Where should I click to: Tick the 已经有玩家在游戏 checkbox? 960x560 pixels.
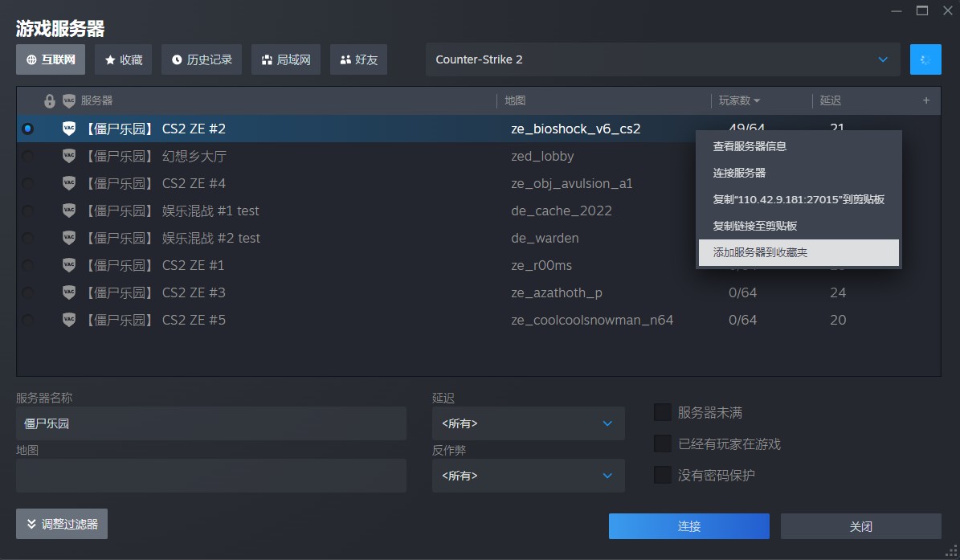pos(663,444)
